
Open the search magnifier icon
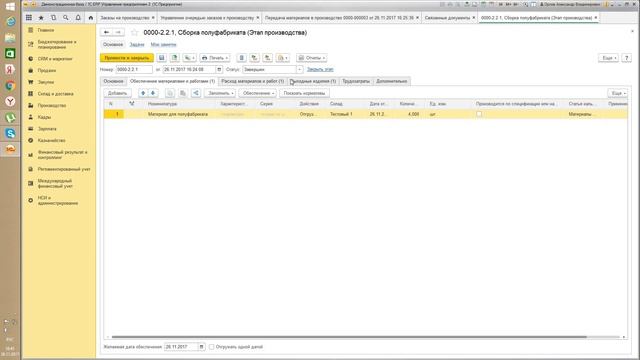tap(66, 18)
